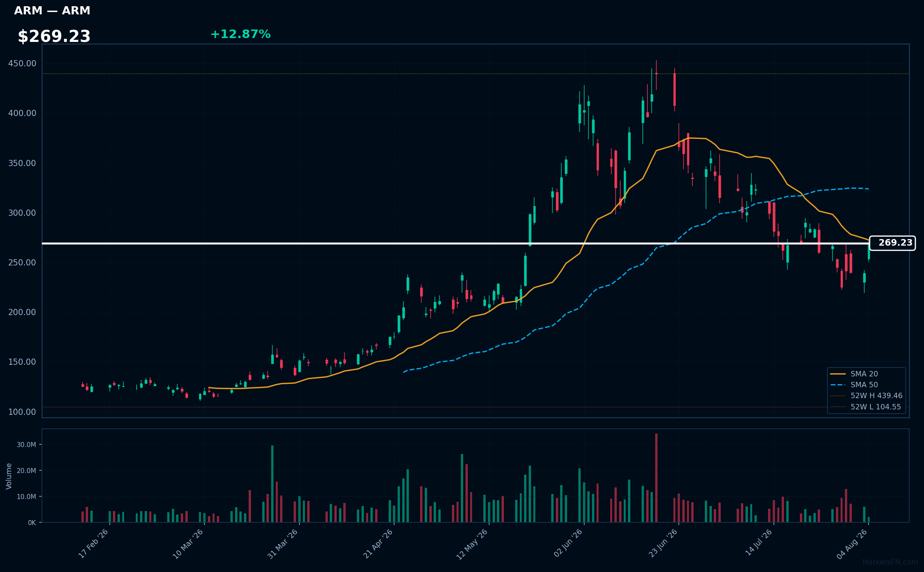The height and width of the screenshot is (572, 924).
Task: Click the tallest red volume bar
Action: pyautogui.click(x=656, y=478)
